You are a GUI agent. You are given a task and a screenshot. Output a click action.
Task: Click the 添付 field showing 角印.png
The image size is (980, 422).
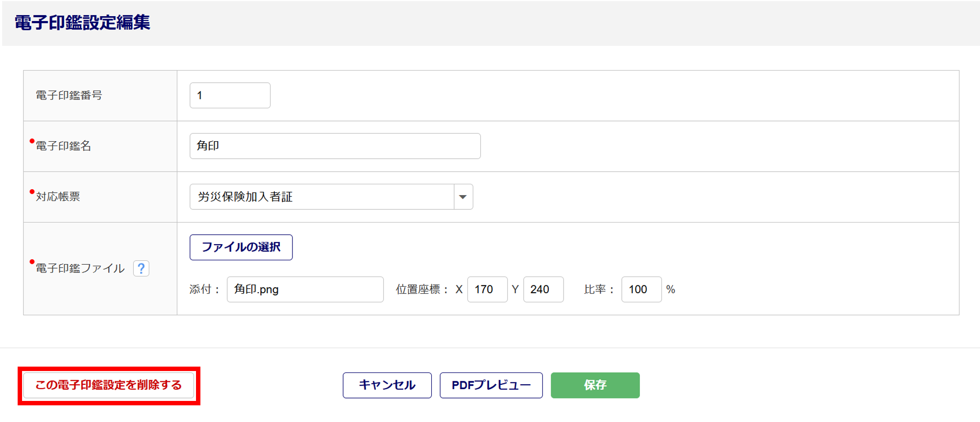click(x=305, y=290)
